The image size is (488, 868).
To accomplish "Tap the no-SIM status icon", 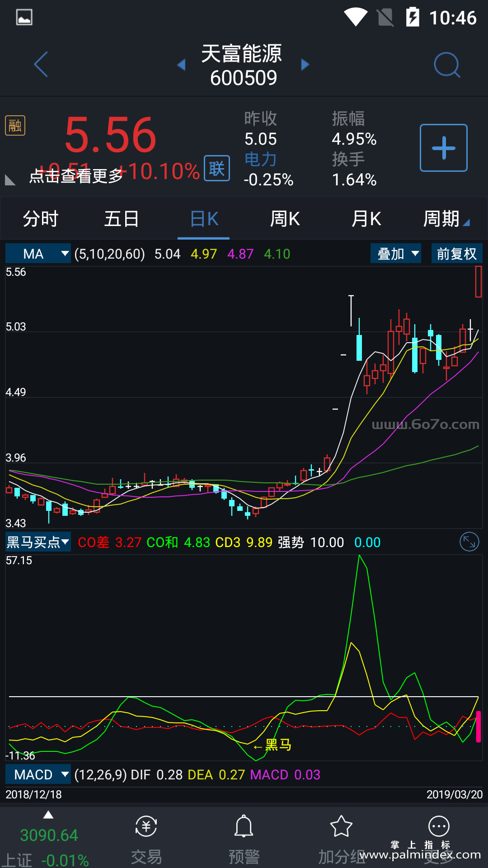I will coord(385,18).
